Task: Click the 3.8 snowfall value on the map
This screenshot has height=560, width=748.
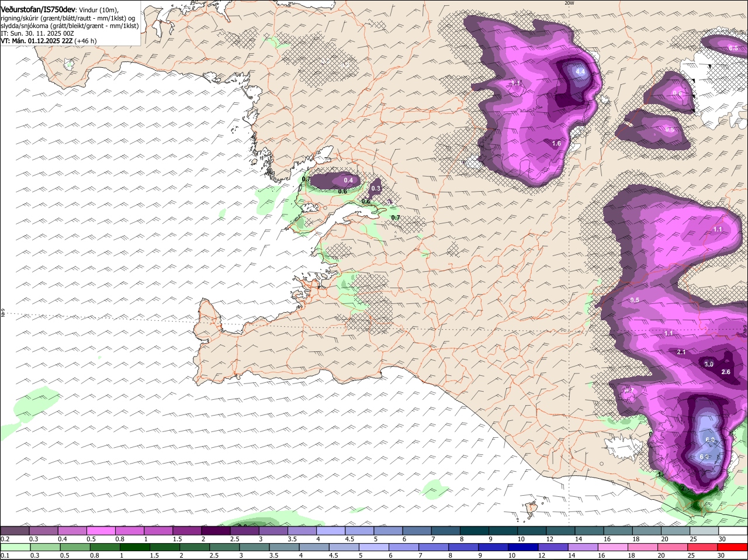Action: coord(709,364)
